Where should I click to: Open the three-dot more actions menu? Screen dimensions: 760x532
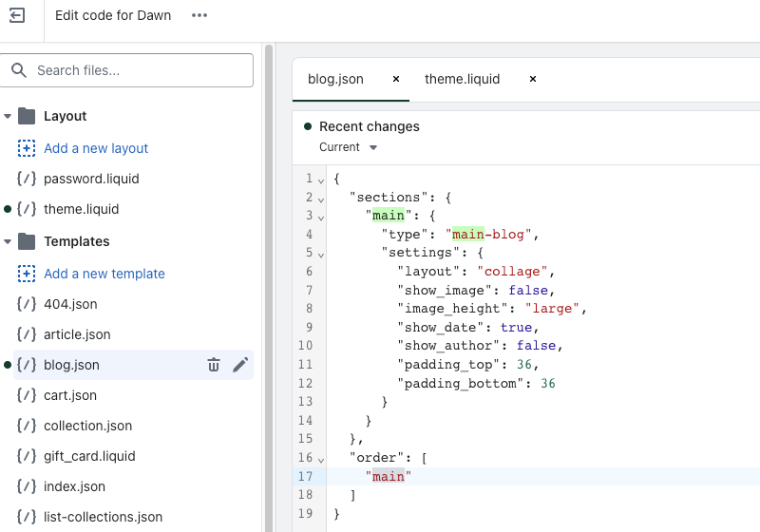click(x=199, y=15)
